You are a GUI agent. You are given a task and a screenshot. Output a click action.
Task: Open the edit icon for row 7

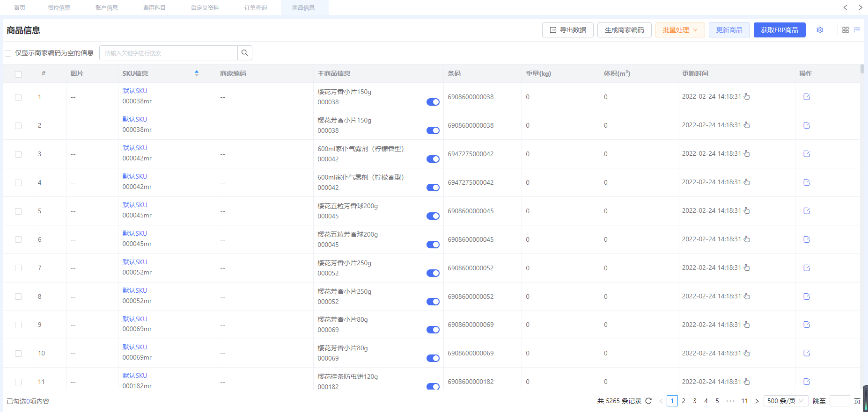pyautogui.click(x=807, y=268)
